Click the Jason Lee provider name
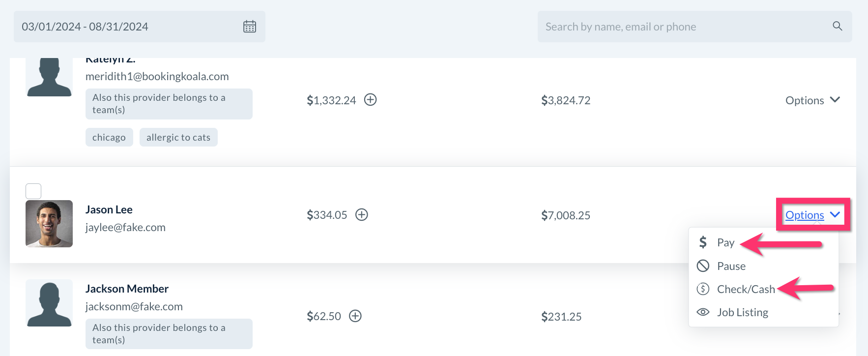Screen dimensions: 868x356 pos(109,210)
